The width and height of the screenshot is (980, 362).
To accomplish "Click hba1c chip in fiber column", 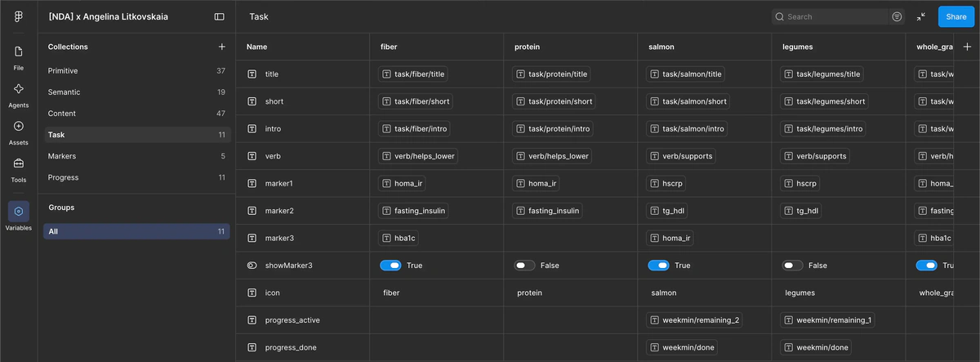I will click(x=399, y=238).
